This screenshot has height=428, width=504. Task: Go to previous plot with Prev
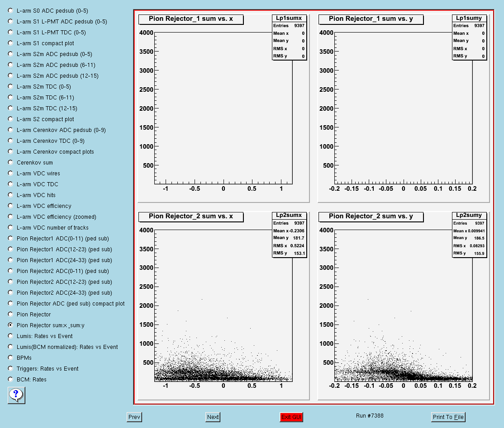tap(134, 417)
